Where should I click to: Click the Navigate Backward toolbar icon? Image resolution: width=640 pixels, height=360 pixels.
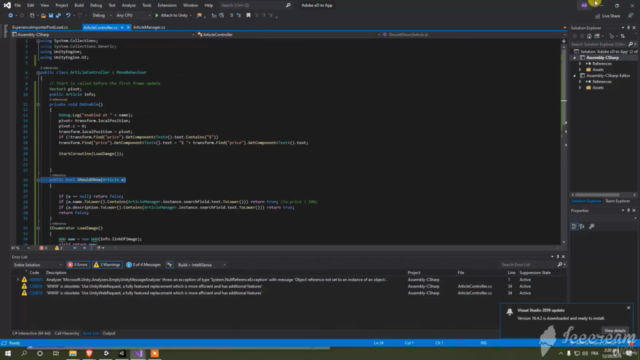coord(10,16)
